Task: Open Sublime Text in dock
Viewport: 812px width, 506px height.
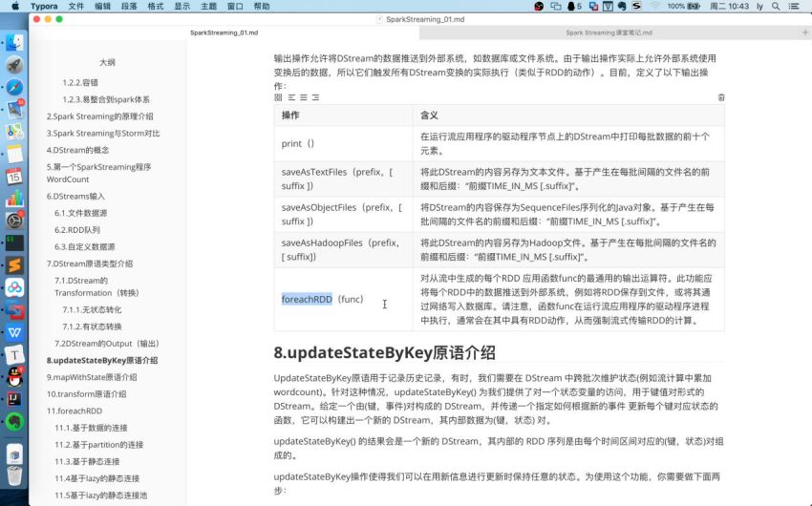Action: (x=14, y=265)
